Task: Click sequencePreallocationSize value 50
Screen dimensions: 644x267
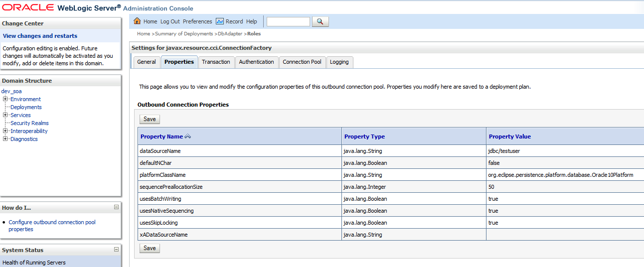Action: pos(491,187)
